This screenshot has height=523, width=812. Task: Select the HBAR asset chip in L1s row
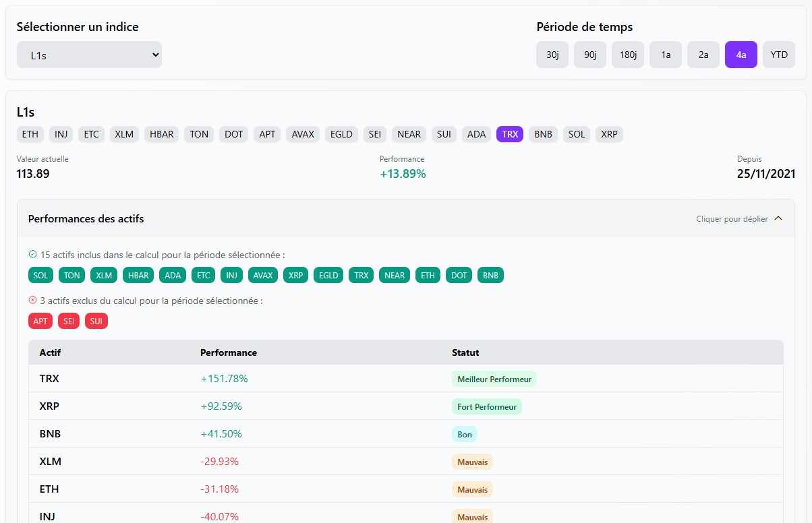(162, 134)
